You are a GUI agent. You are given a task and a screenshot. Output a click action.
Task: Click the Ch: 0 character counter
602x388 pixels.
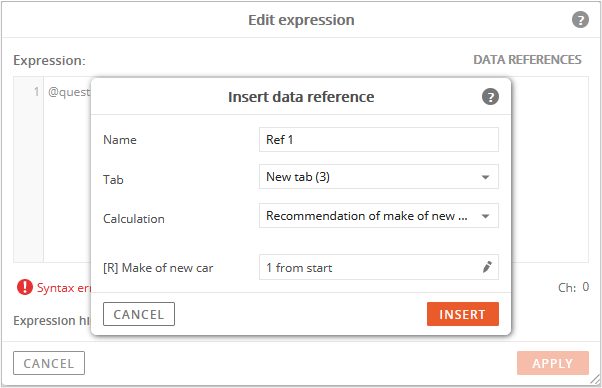573,287
